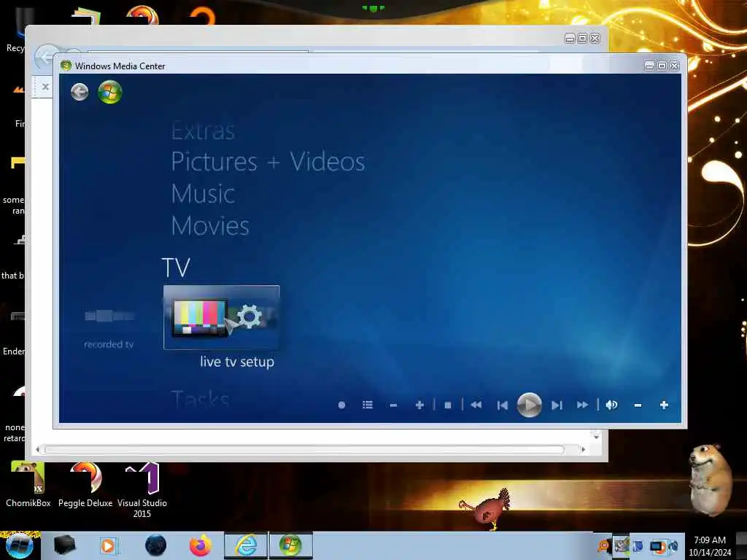This screenshot has height=560, width=747.
Task: Click the clock showing 7:09 AM
Action: pos(710,540)
